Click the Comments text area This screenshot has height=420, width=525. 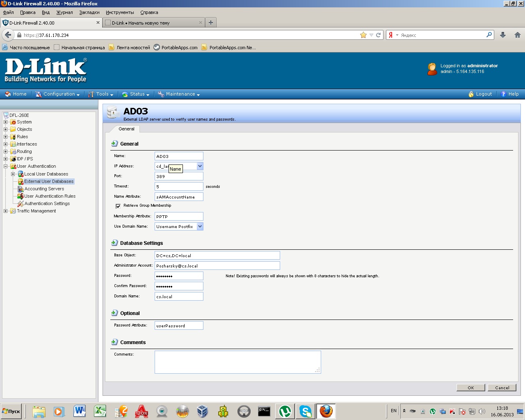[x=238, y=362]
